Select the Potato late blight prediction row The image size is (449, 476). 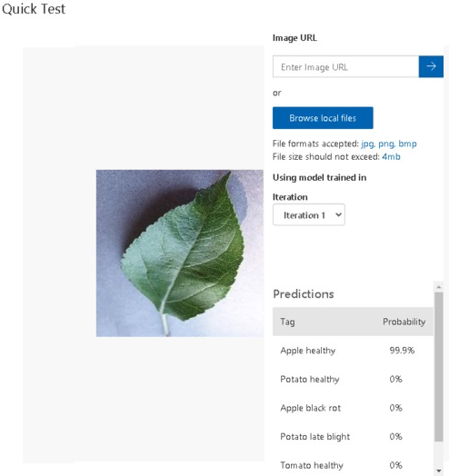pyautogui.click(x=353, y=437)
